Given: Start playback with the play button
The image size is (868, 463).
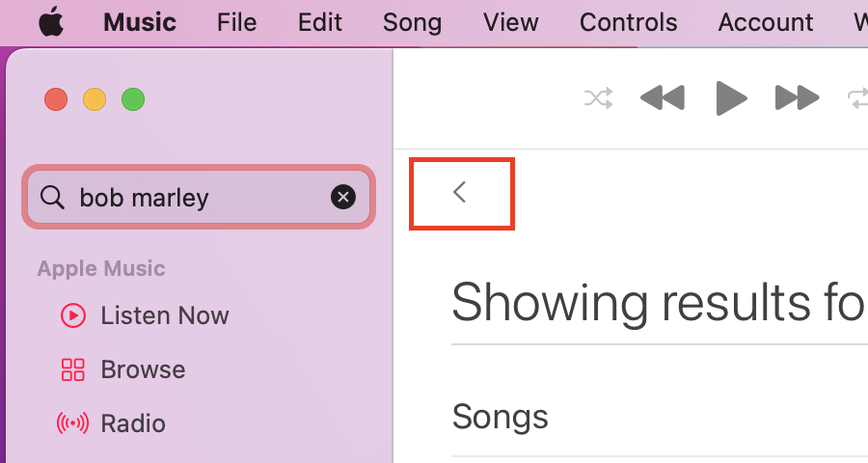Looking at the screenshot, I should click(x=731, y=98).
